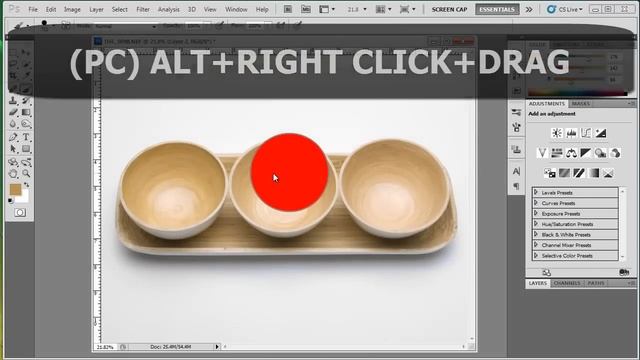Switch to the Paths tab
Image resolution: width=640 pixels, height=360 pixels.
(596, 283)
